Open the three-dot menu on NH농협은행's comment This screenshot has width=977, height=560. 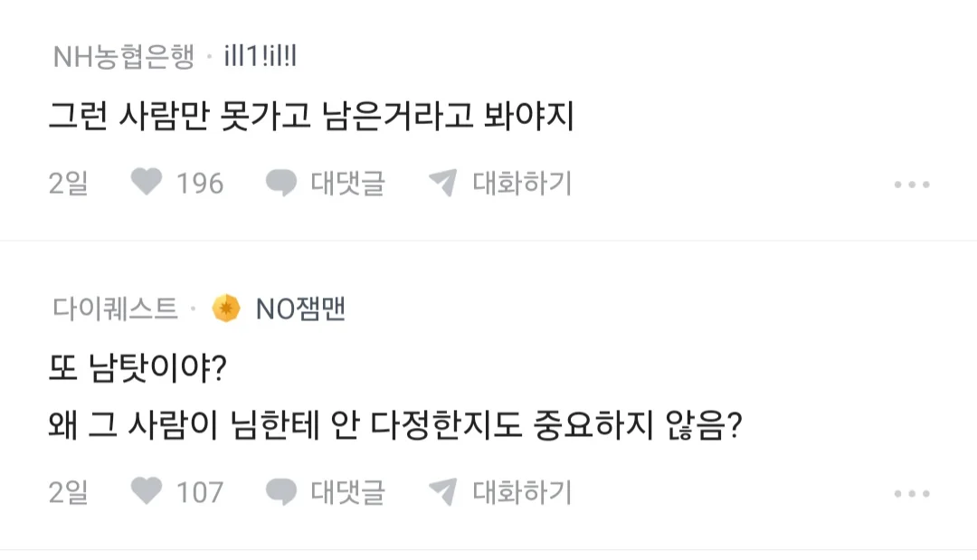[911, 185]
